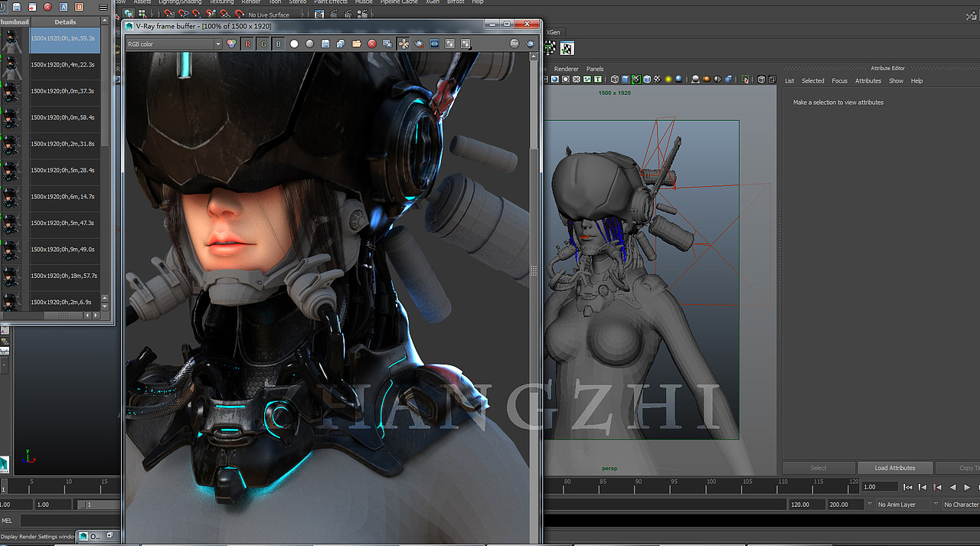
Task: Open the No Character Set dropdown
Action: [x=961, y=505]
